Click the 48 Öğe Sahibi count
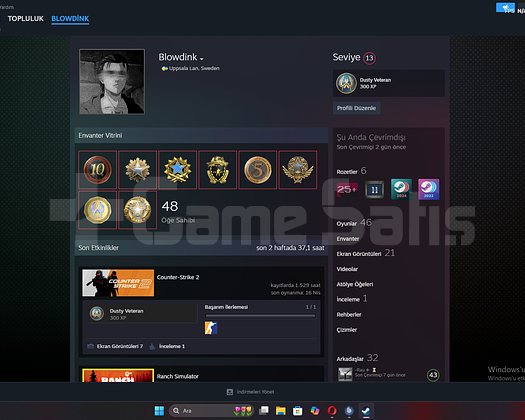 [x=178, y=211]
